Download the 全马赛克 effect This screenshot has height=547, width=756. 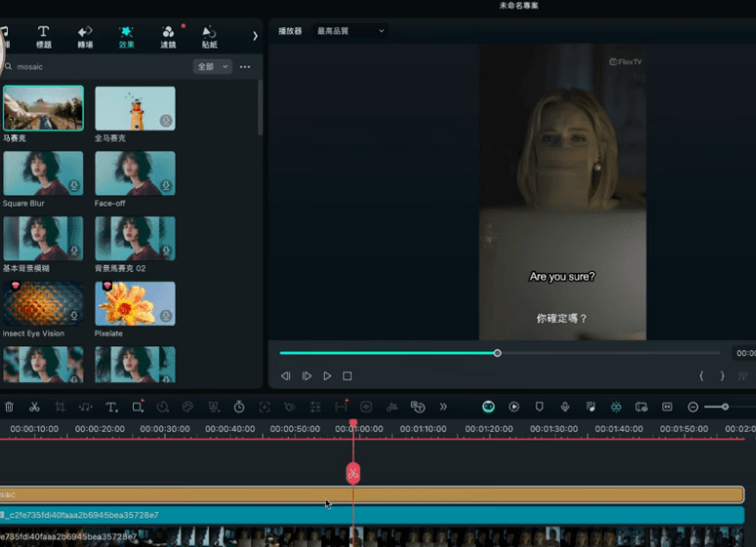click(166, 121)
